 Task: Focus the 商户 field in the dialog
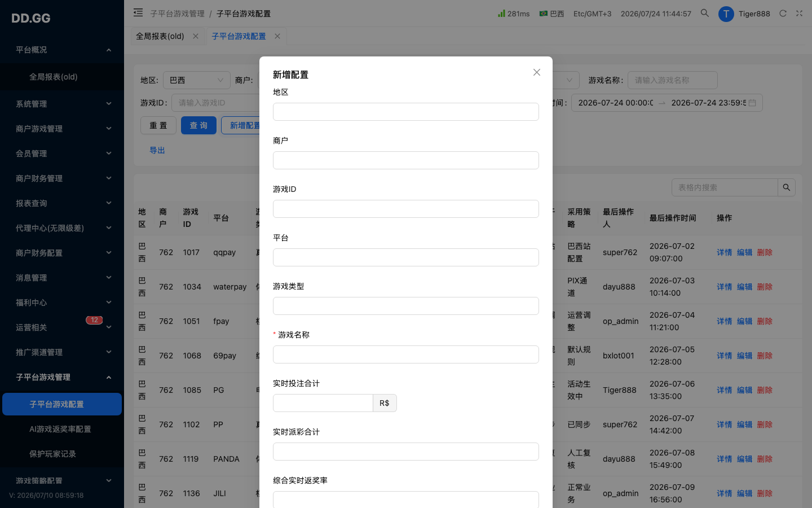coord(406,160)
